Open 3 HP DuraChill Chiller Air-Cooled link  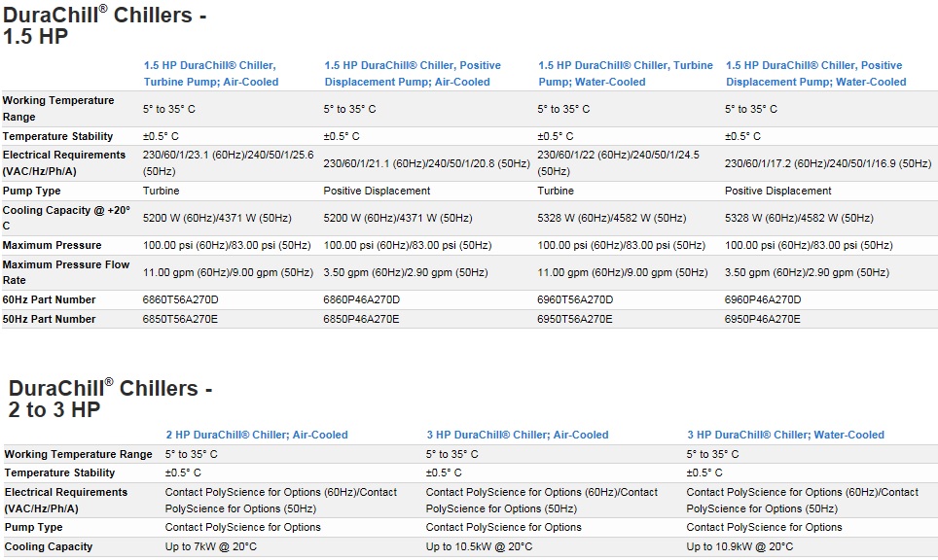click(518, 435)
